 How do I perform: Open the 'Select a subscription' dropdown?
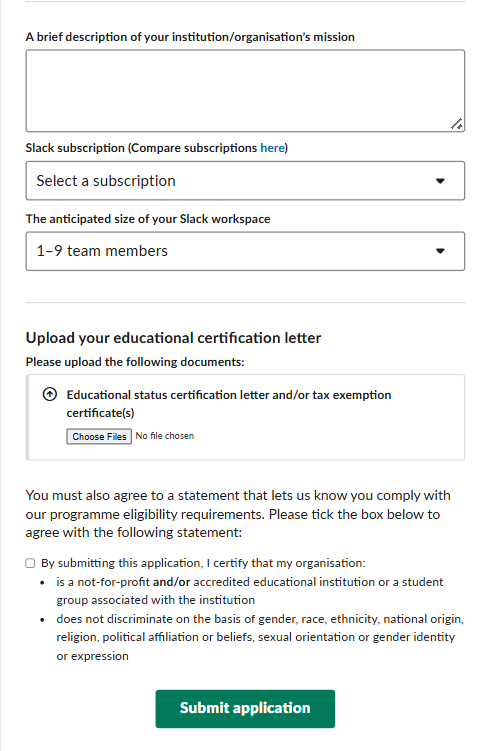pyautogui.click(x=245, y=181)
